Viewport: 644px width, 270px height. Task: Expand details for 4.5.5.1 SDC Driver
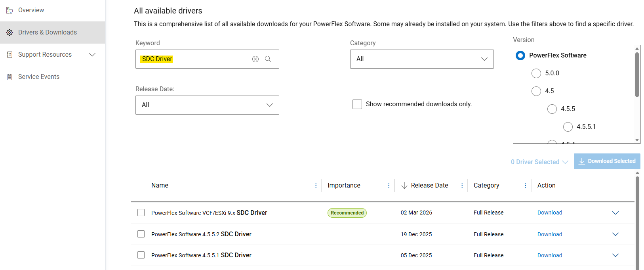(x=615, y=255)
